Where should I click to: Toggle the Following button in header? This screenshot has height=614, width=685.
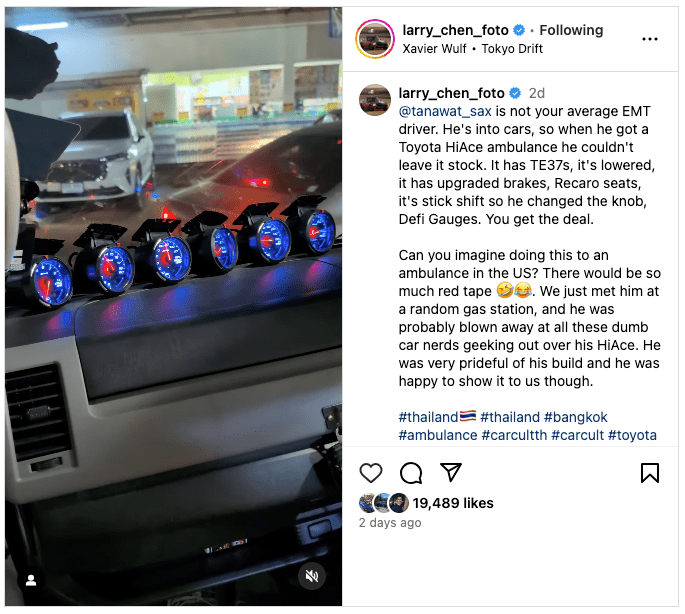click(x=571, y=30)
